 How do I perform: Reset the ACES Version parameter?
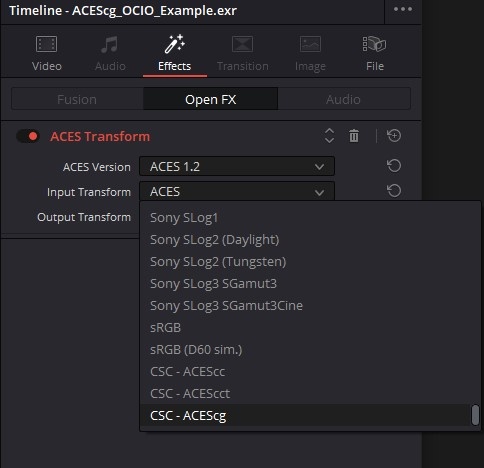tap(394, 166)
